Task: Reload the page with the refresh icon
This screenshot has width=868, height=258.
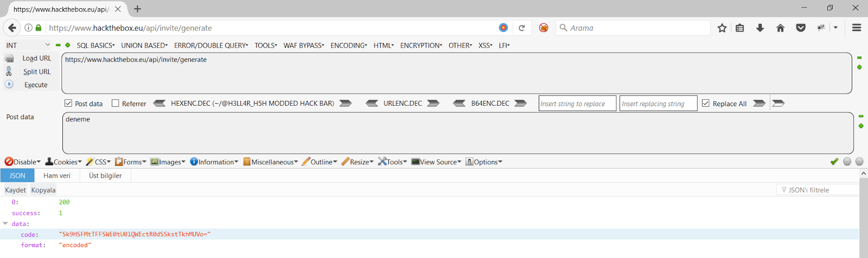Action: 522,28
